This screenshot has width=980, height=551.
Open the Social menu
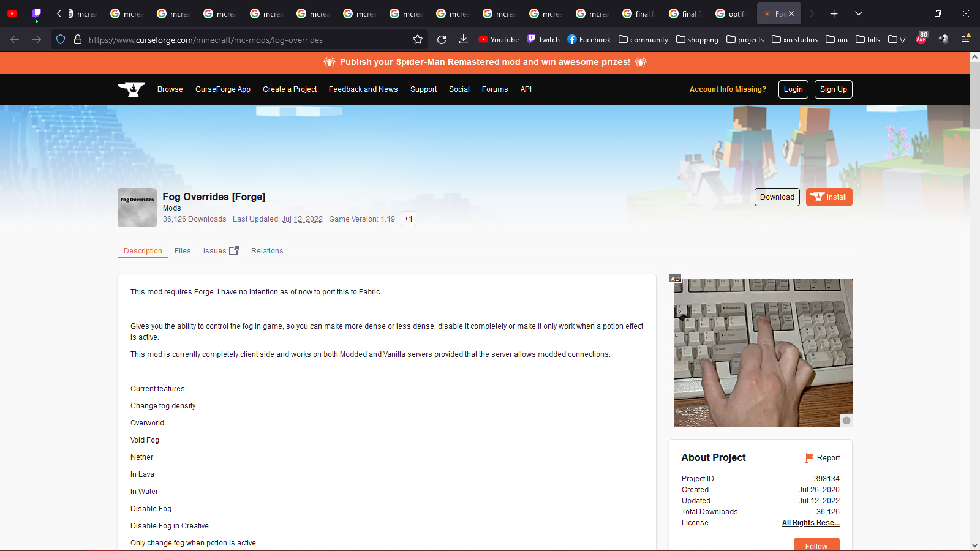pyautogui.click(x=459, y=89)
